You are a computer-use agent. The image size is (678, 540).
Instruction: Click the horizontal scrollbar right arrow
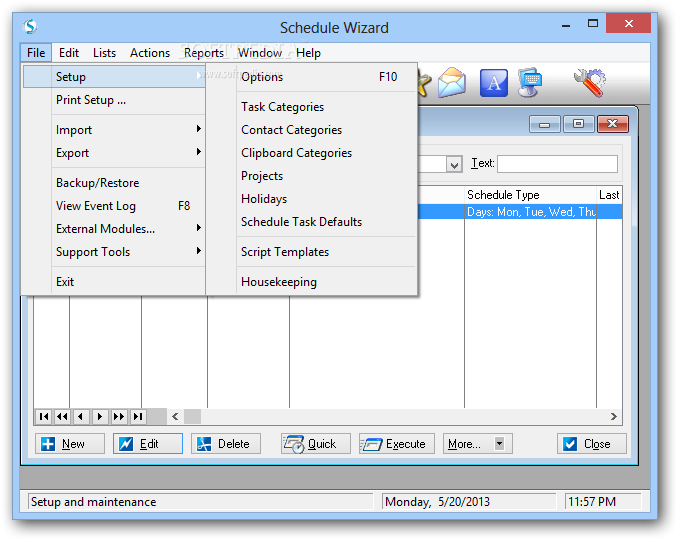614,417
